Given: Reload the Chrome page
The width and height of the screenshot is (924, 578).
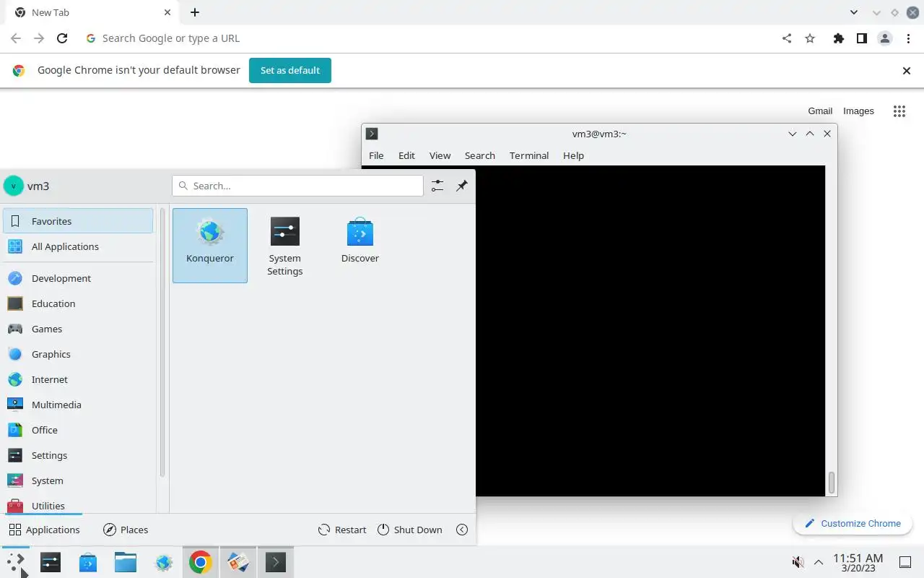Looking at the screenshot, I should click(x=62, y=38).
